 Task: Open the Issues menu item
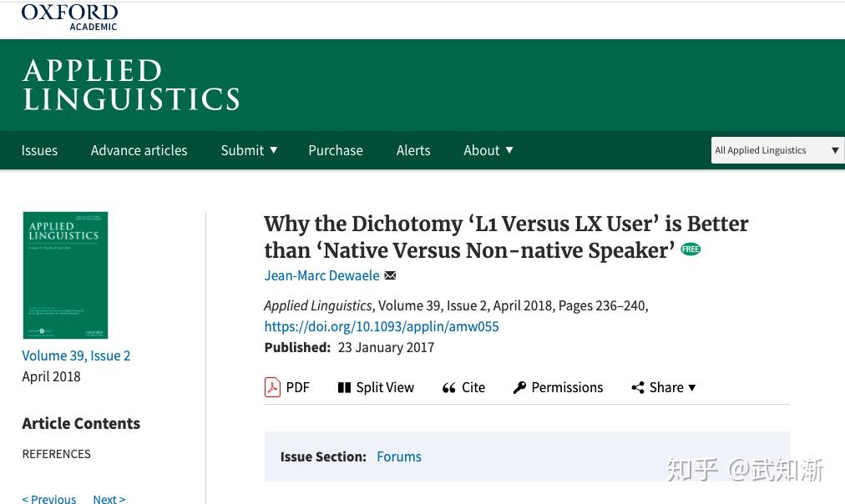point(39,150)
